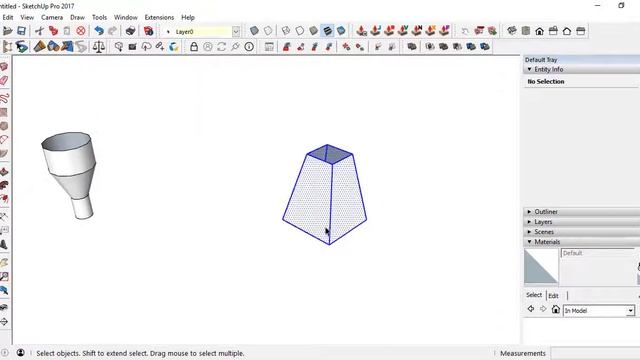This screenshot has height=360, width=640.
Task: Click the Default material preview swatch
Action: [x=541, y=267]
